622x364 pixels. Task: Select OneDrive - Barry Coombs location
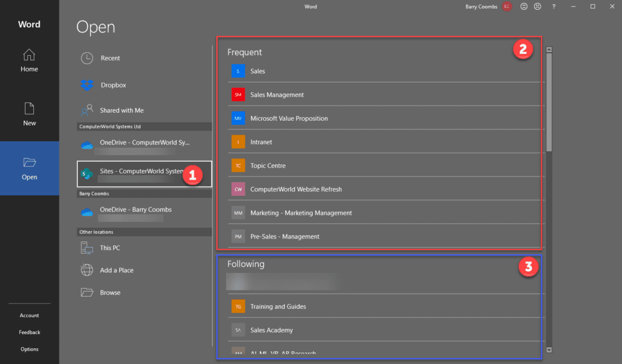(x=145, y=213)
